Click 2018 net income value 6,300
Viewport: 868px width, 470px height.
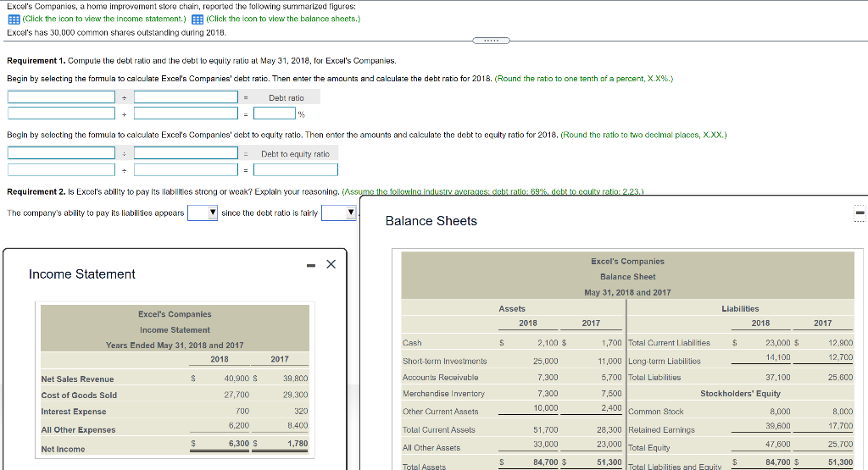(x=238, y=444)
